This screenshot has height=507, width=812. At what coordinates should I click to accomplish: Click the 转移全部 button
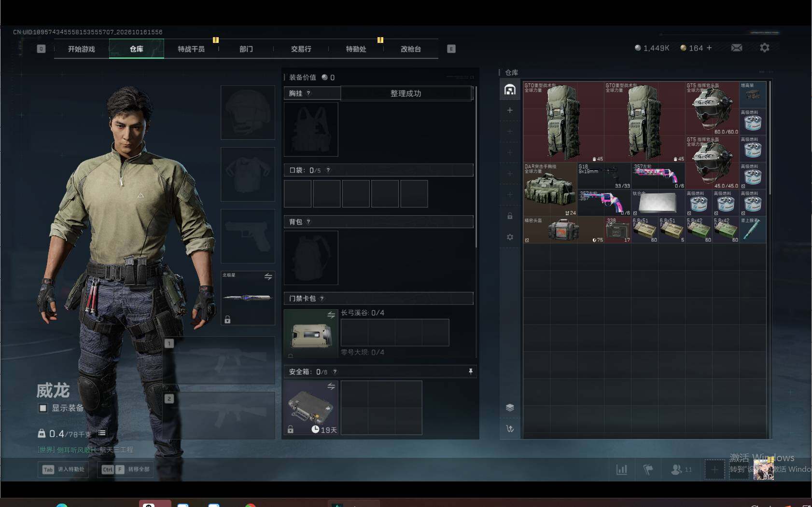click(126, 469)
